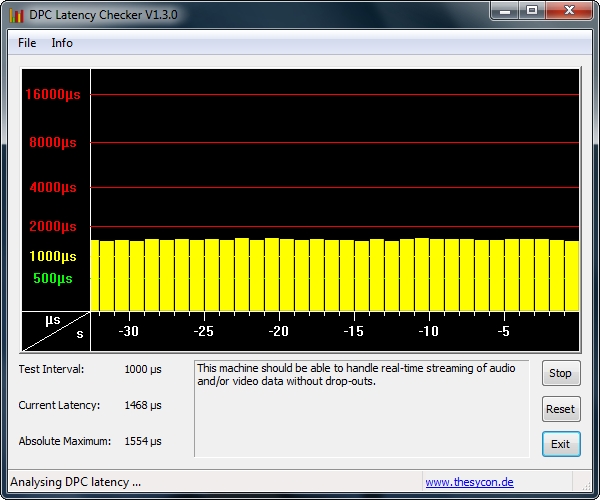Click the 4000µs axis label

(x=53, y=187)
